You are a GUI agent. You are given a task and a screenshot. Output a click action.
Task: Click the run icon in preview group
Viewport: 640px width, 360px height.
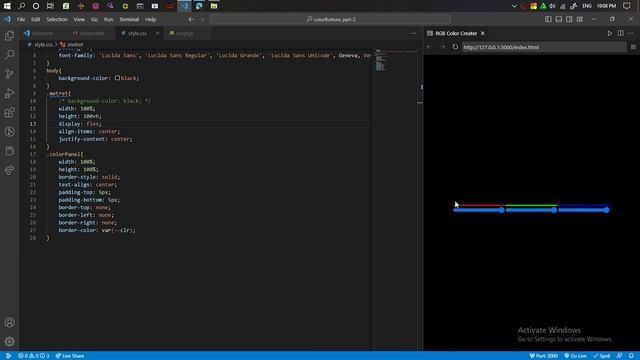click(x=609, y=33)
